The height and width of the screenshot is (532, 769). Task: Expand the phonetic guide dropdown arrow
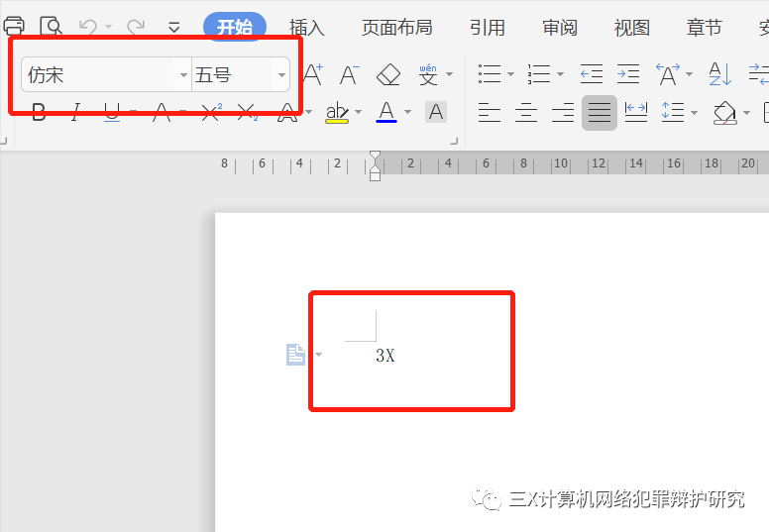[x=449, y=74]
